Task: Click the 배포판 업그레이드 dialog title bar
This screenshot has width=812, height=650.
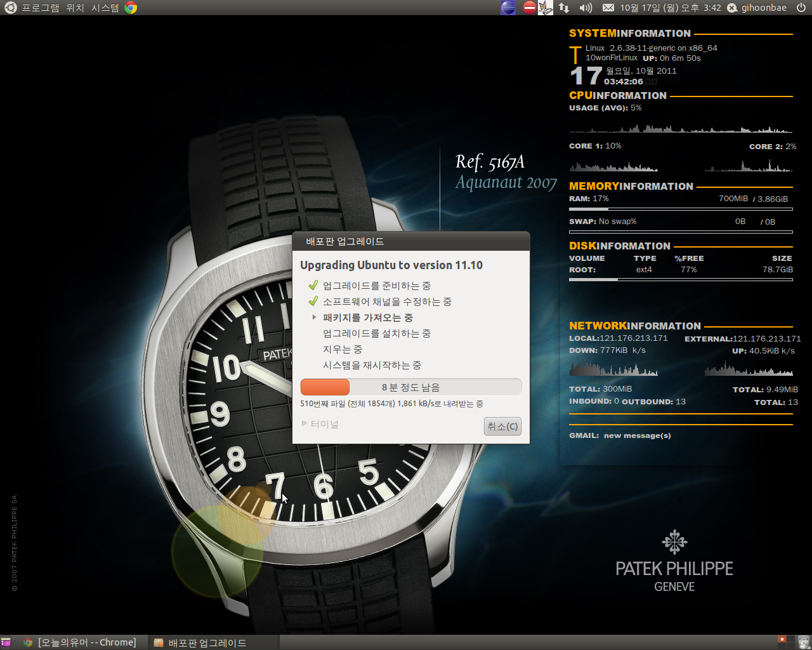Action: (411, 241)
